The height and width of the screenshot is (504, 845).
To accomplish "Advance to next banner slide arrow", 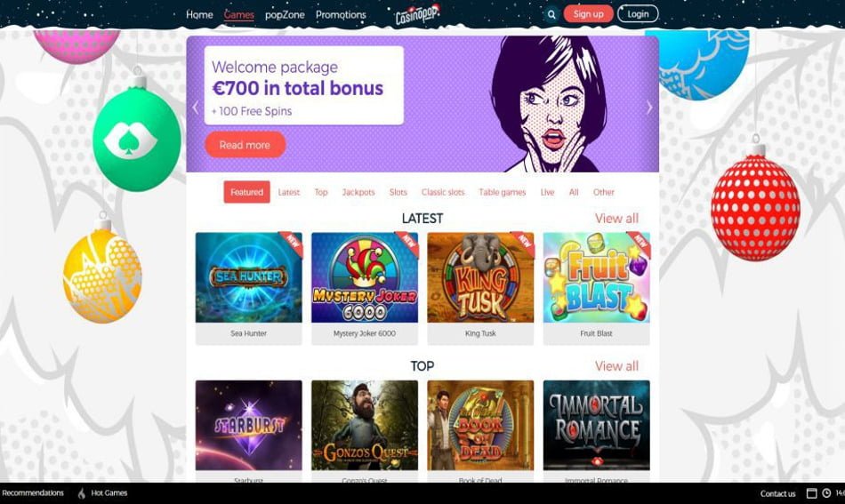I will pos(649,108).
